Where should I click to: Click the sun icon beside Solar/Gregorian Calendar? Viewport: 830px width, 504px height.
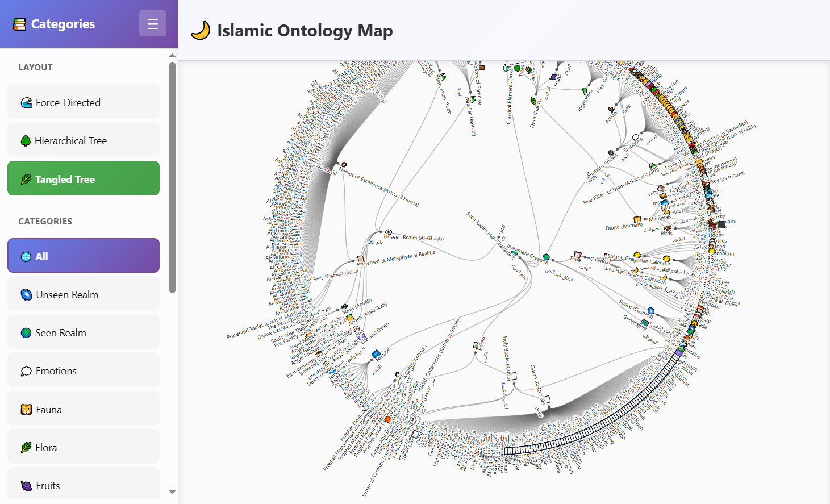click(637, 255)
